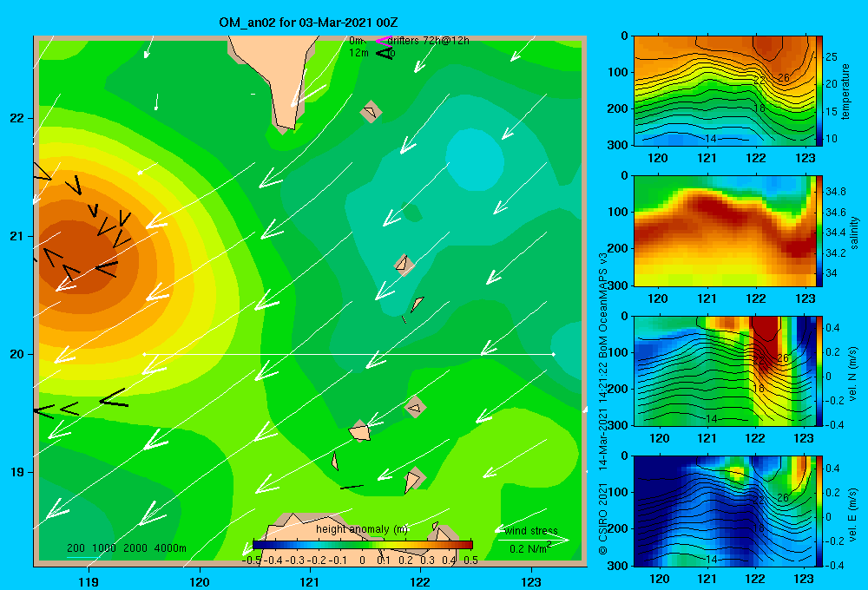868x590 pixels.
Task: Select the temperature colorbar
Action: click(x=819, y=91)
